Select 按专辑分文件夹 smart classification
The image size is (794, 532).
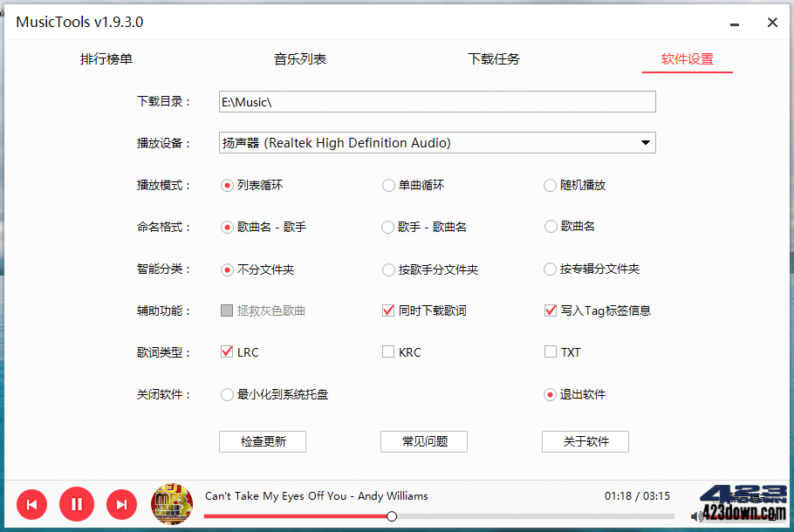(x=550, y=269)
